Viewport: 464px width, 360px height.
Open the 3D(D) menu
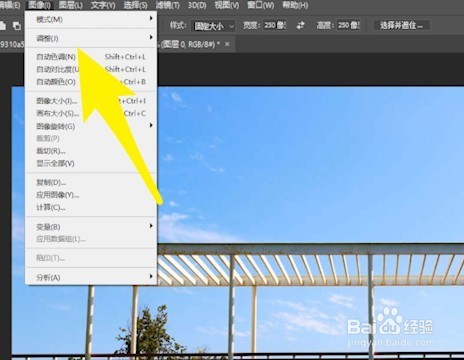coord(197,5)
